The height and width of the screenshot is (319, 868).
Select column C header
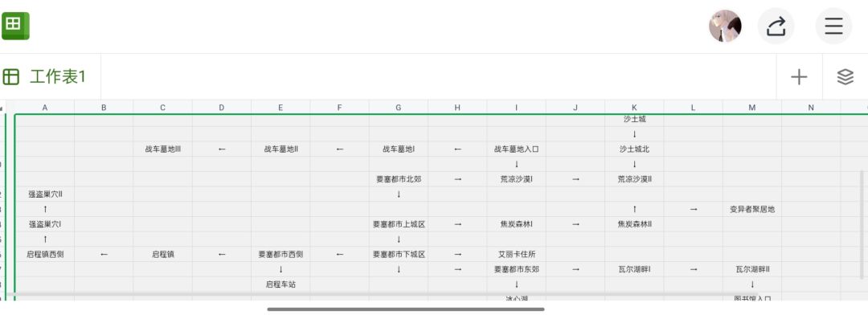tap(162, 108)
